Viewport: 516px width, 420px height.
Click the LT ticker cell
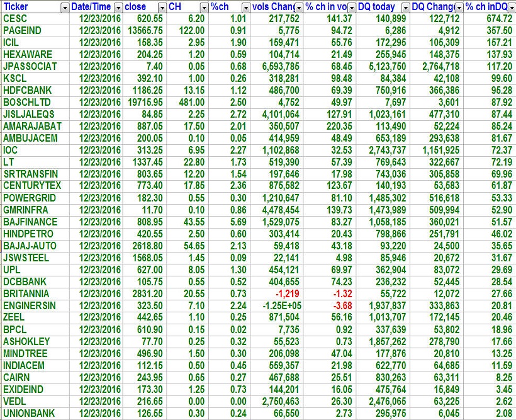[35, 162]
